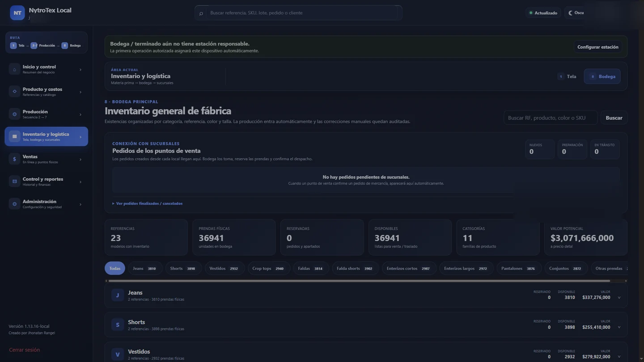Click the home icon for Inicio y control
The height and width of the screenshot is (362, 644).
point(14,69)
